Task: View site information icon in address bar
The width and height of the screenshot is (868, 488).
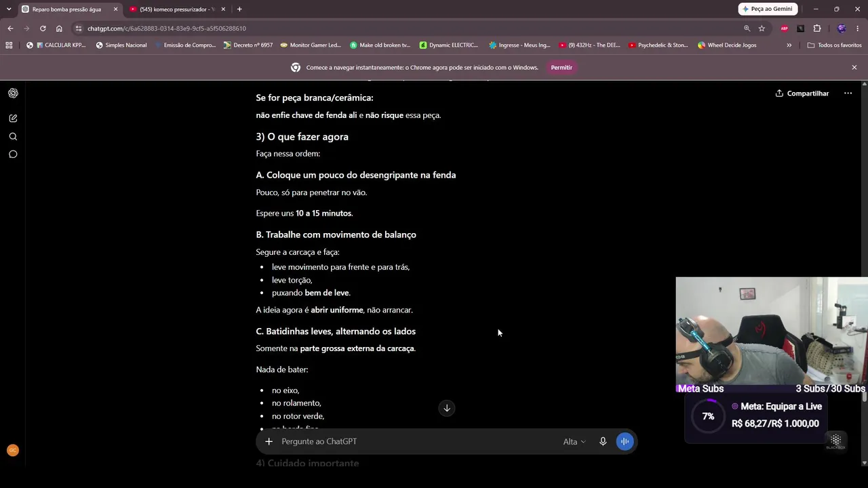Action: click(x=79, y=28)
